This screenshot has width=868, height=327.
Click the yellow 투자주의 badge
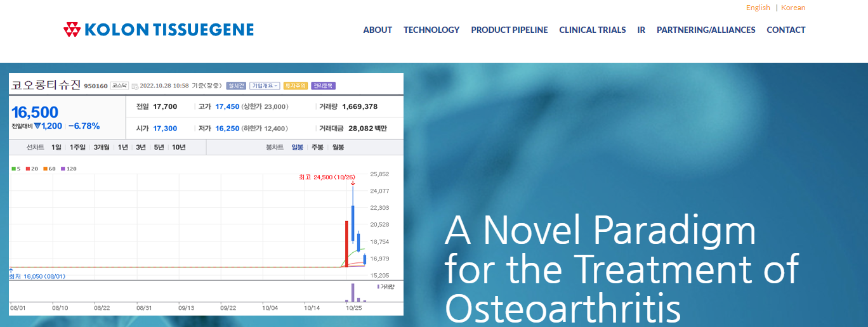[x=296, y=86]
